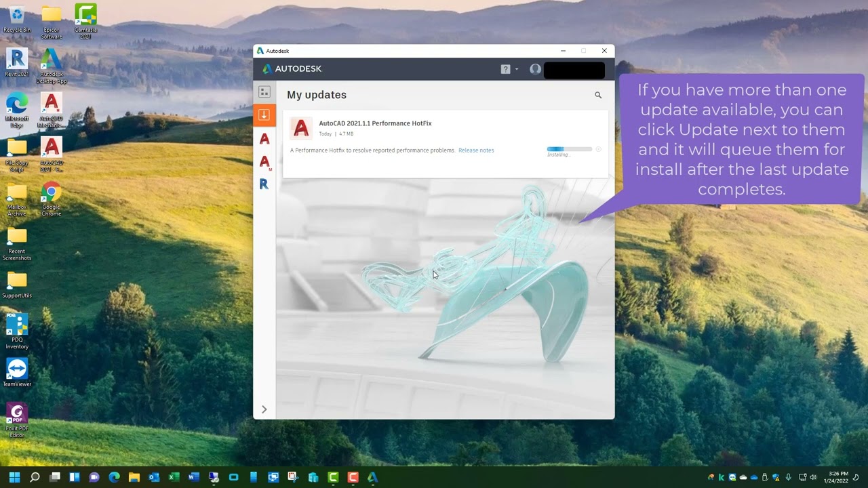The image size is (868, 488).
Task: Open Word from the taskbar
Action: point(194,477)
